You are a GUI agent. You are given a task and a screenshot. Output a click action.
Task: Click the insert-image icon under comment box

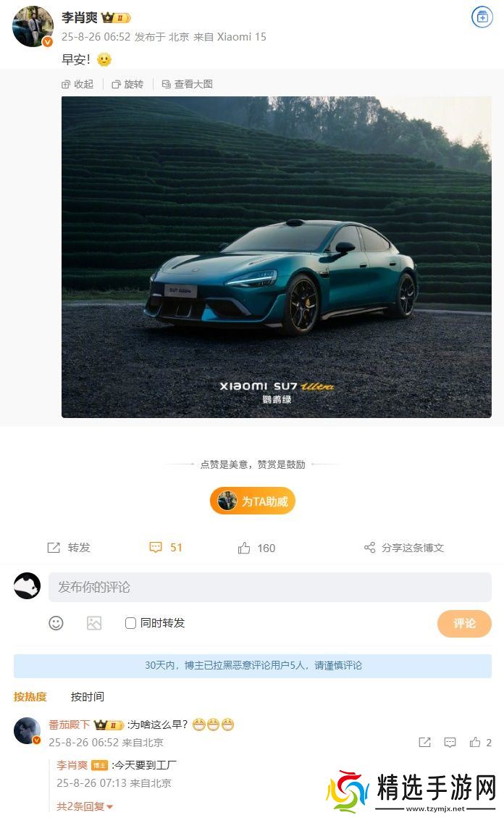[x=94, y=623]
